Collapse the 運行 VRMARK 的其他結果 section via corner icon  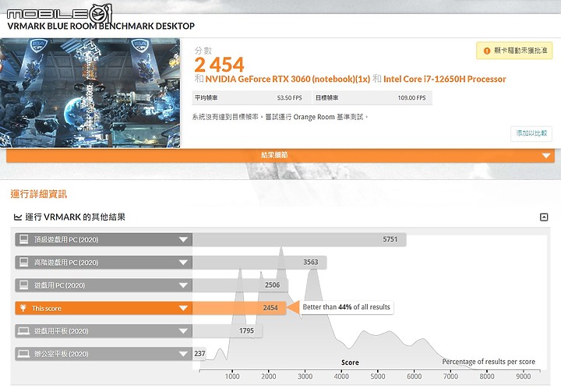click(544, 217)
